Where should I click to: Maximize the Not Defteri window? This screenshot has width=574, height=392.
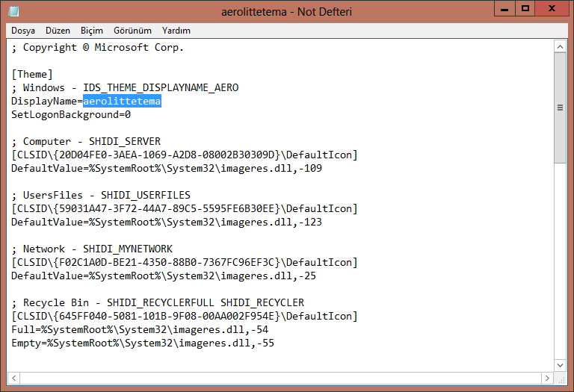[525, 9]
